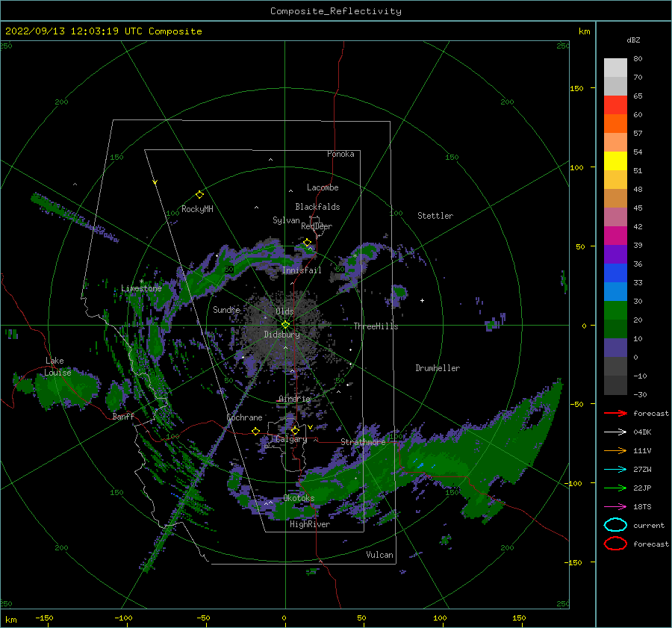This screenshot has height=628, width=672.
Task: Click the yellow diamond marker above Calgary label
Action: 295,430
